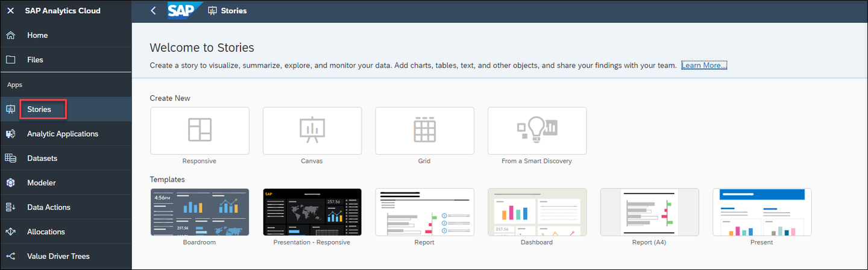Screen dimensions: 868x270
Task: Click the Analytic Applications icon
Action: 10,134
